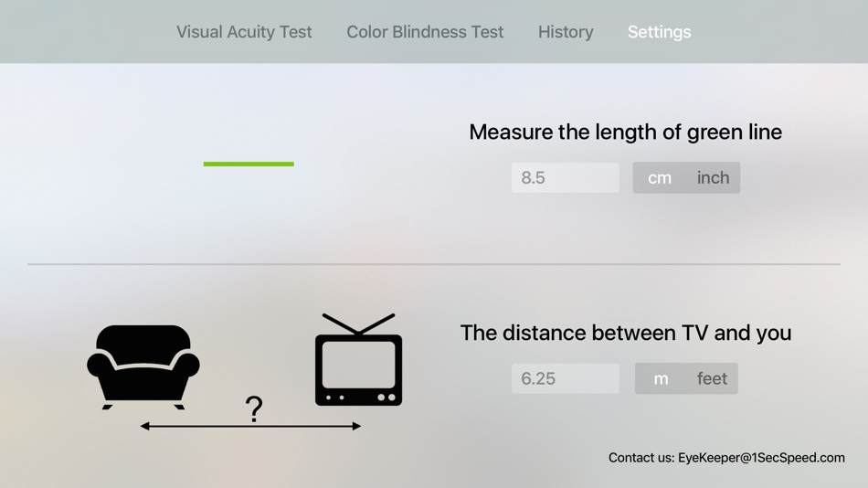Click the double-headed distance arrow

(250, 426)
